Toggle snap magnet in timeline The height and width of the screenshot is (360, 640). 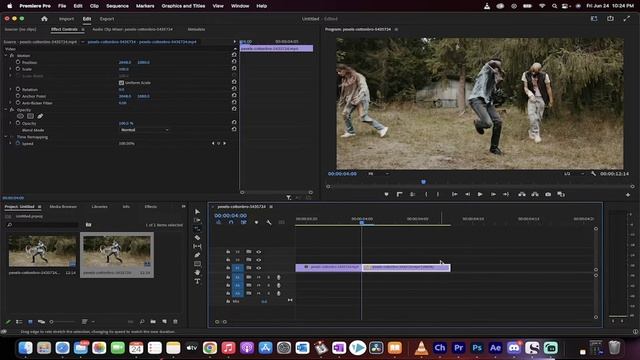tap(231, 222)
